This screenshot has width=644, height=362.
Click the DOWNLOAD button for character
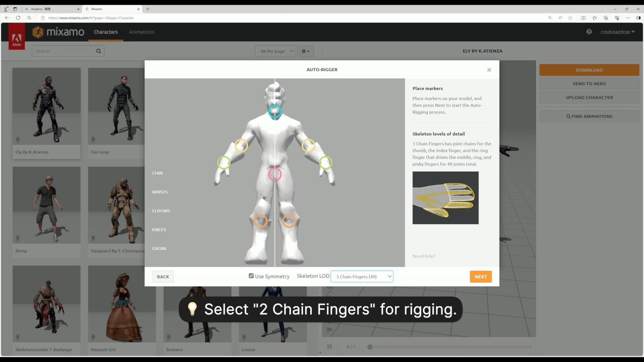[589, 70]
